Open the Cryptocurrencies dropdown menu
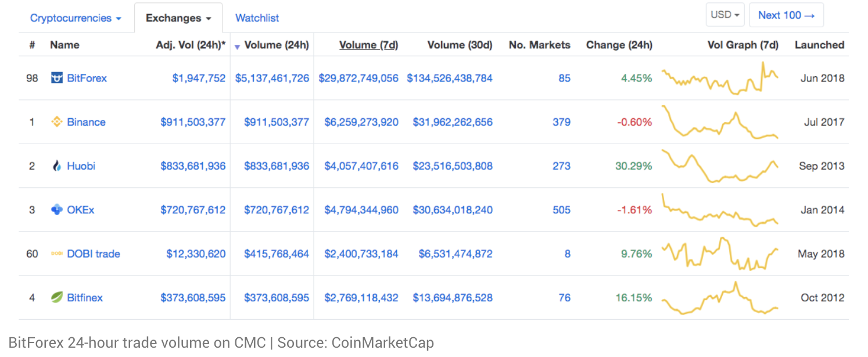This screenshot has height=357, width=868. (76, 18)
